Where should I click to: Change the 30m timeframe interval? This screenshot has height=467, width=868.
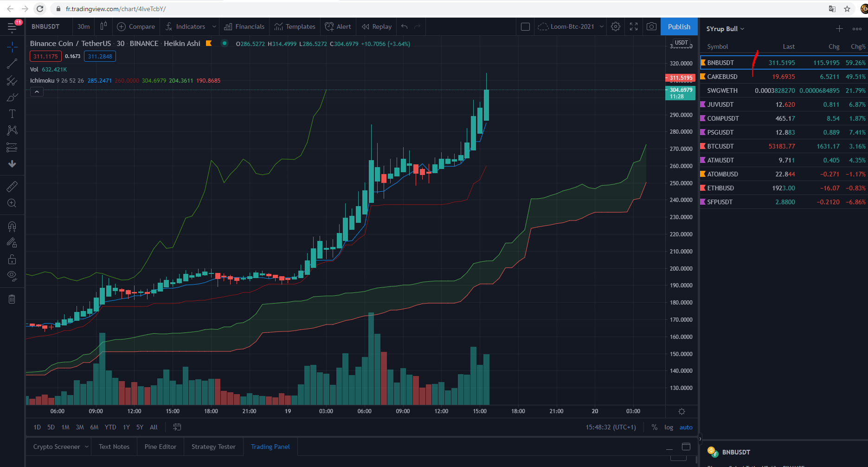84,26
